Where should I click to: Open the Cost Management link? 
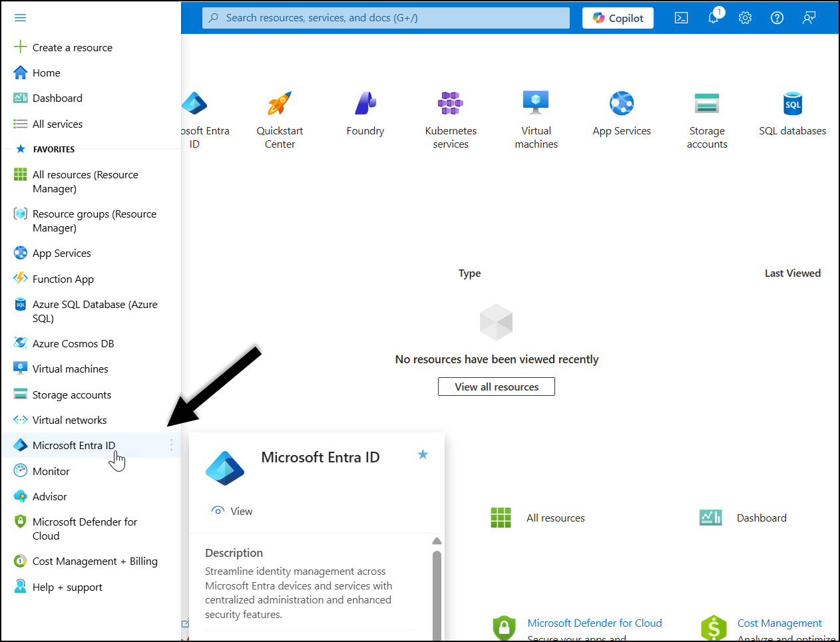[779, 623]
